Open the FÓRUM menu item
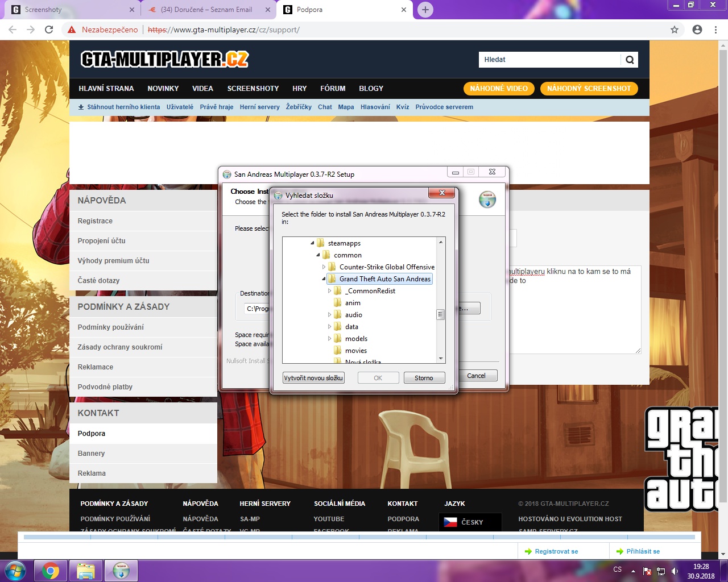Image resolution: width=728 pixels, height=582 pixels. pos(333,89)
